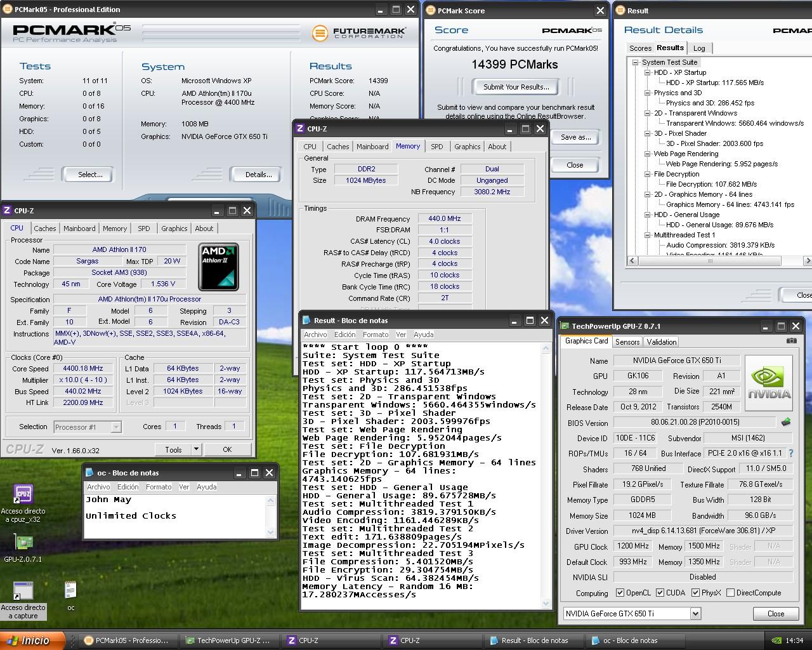Click the taskbar clock showing 14:34
Image resolution: width=812 pixels, height=650 pixels.
[x=794, y=640]
